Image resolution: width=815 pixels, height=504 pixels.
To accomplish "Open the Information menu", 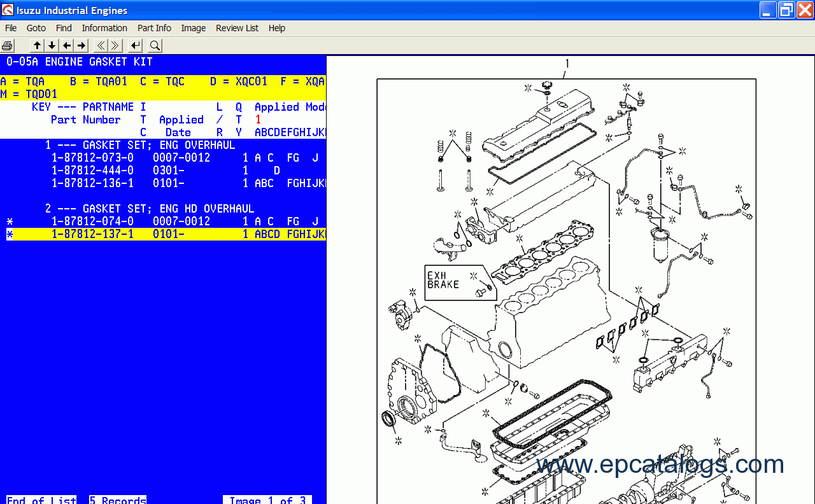I will [104, 28].
